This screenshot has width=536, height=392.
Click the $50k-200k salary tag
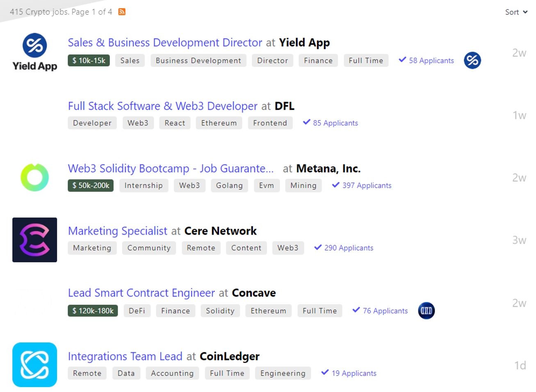[x=91, y=185]
